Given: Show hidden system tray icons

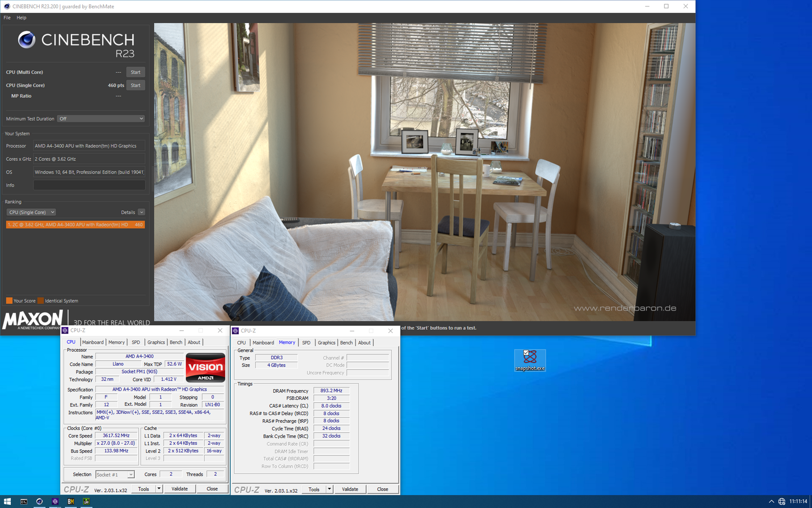Looking at the screenshot, I should 771,501.
